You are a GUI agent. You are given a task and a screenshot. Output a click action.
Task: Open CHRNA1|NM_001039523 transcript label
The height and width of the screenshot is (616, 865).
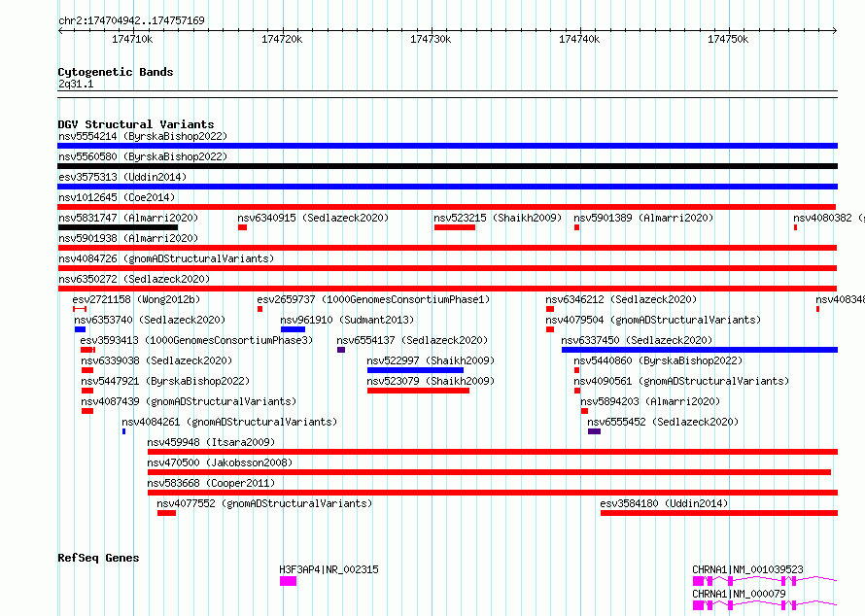coord(747,569)
